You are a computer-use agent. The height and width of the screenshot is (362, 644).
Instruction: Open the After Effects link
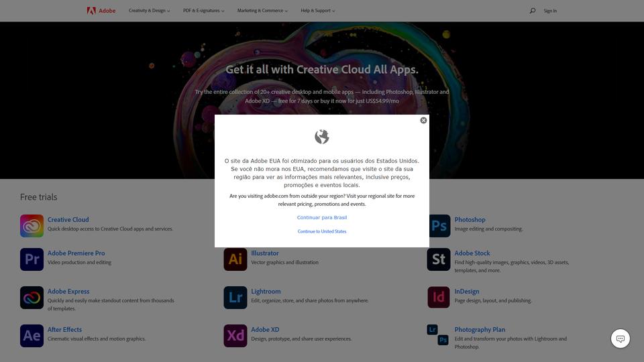(64, 330)
